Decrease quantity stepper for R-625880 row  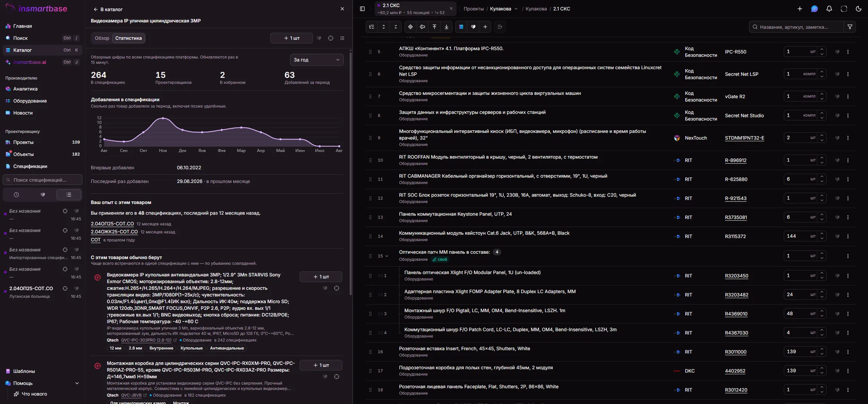point(822,182)
